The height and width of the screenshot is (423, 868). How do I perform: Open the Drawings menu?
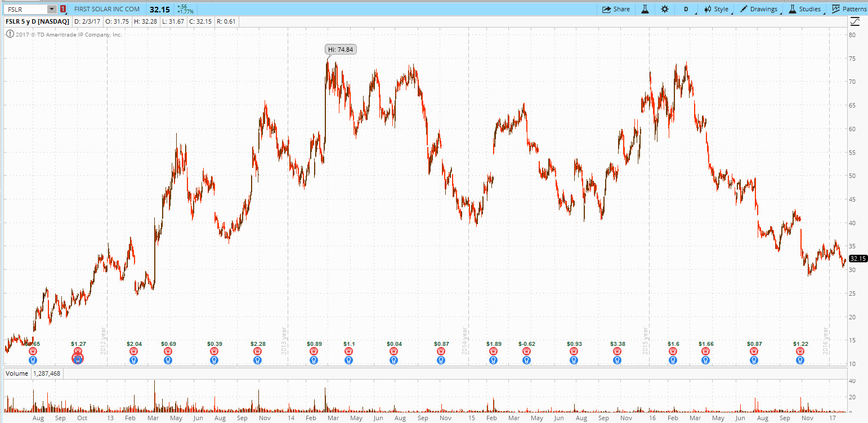759,9
